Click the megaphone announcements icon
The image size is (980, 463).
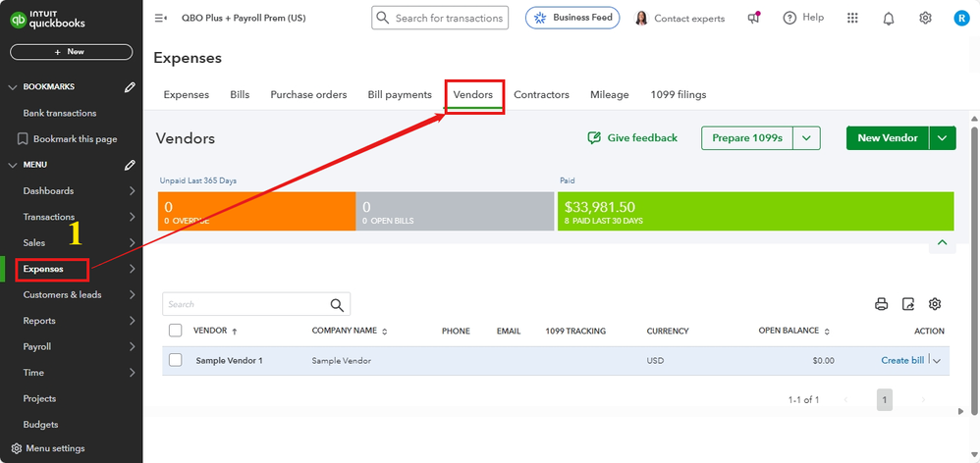click(x=754, y=18)
